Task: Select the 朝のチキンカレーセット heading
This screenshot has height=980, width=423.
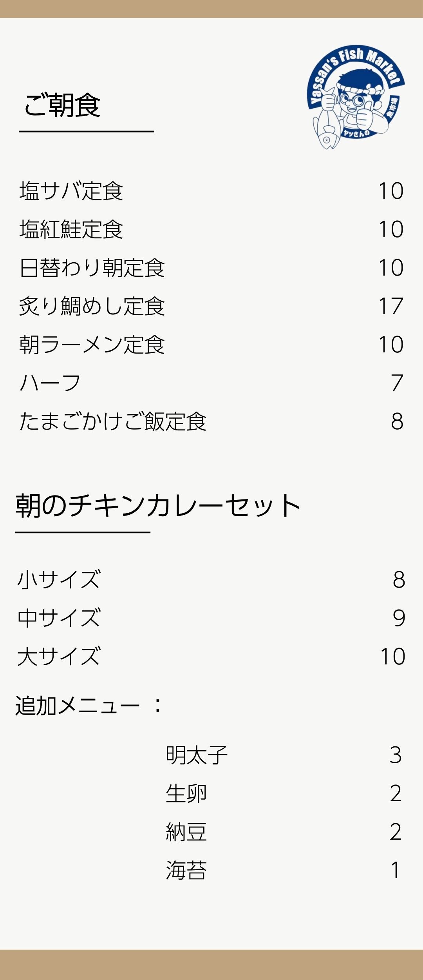Action: coord(158,506)
